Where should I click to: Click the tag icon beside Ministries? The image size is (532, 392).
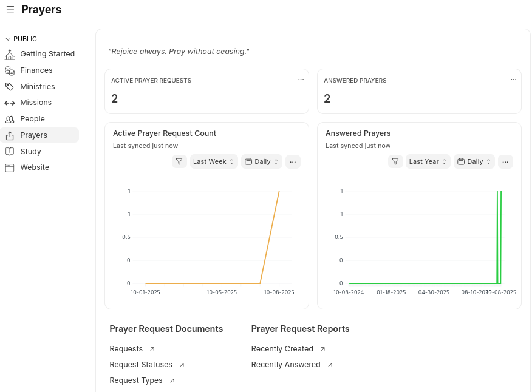(10, 87)
